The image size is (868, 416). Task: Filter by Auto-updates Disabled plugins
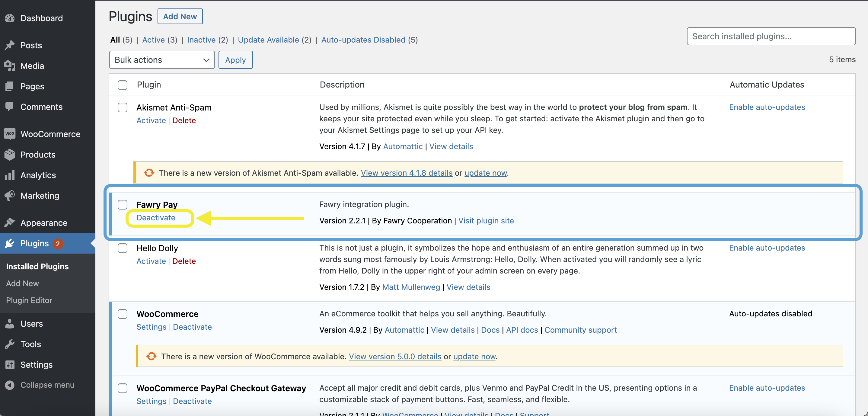click(x=363, y=40)
